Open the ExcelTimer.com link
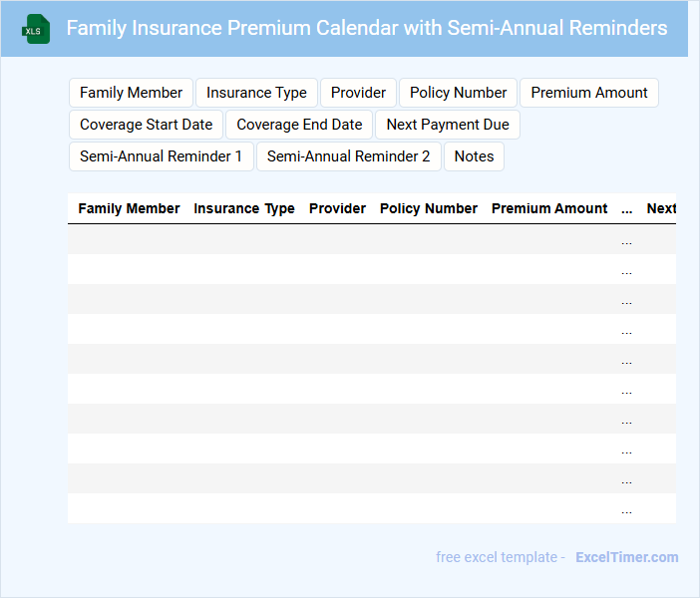The width and height of the screenshot is (700, 598). (626, 557)
